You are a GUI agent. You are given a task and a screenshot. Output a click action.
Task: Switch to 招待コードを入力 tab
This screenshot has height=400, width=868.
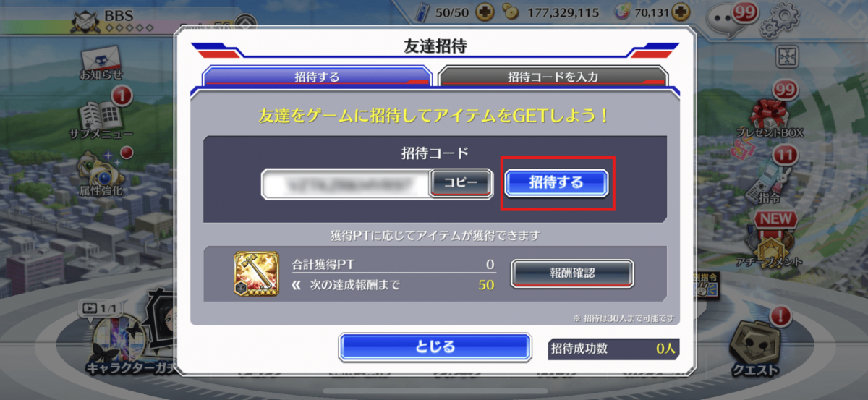[553, 76]
